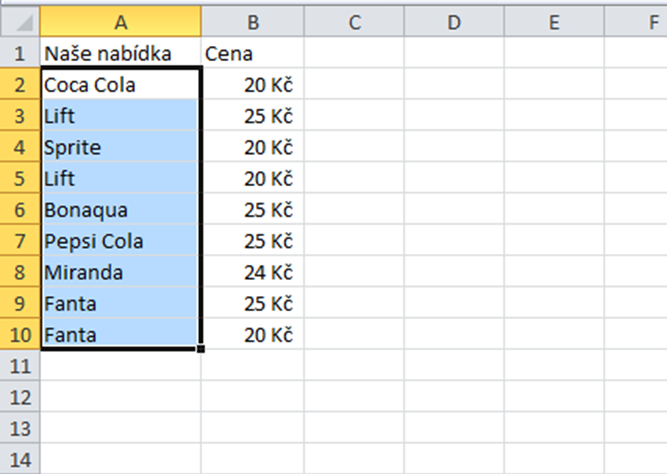Click the price cell in row 10
This screenshot has width=667, height=474.
(253, 334)
